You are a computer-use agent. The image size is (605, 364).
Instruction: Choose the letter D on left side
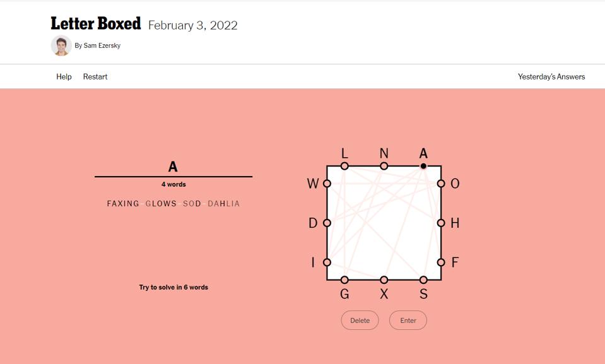tap(327, 223)
